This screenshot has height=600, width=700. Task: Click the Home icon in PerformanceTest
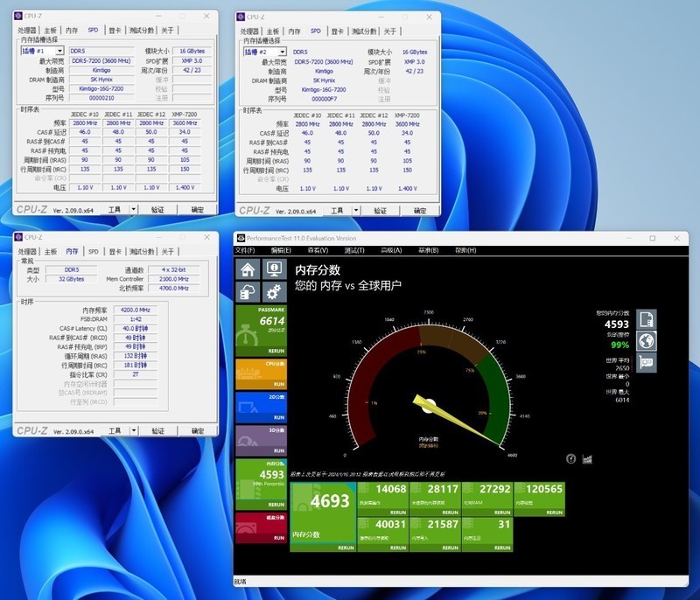[247, 269]
